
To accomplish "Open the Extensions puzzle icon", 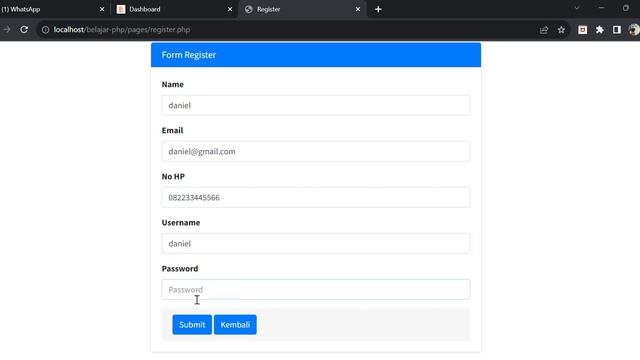I will coord(600,29).
